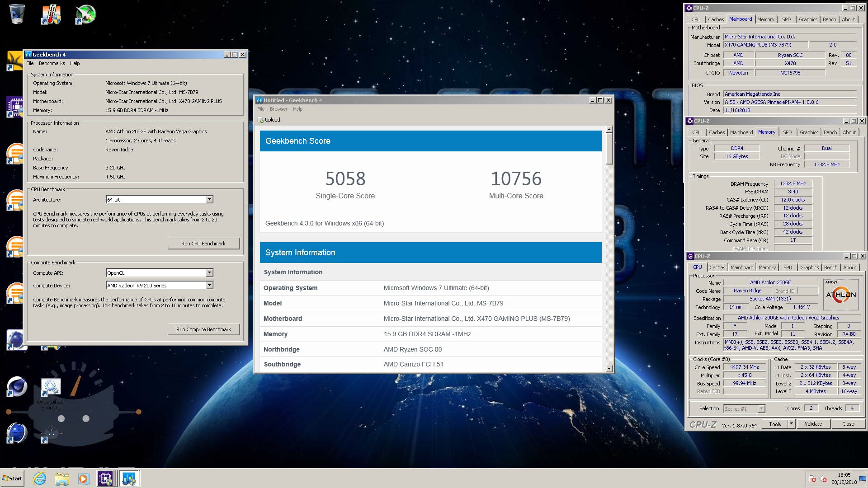Click the 10756 Multi-Core Score value
The height and width of the screenshot is (488, 868).
[x=516, y=179]
